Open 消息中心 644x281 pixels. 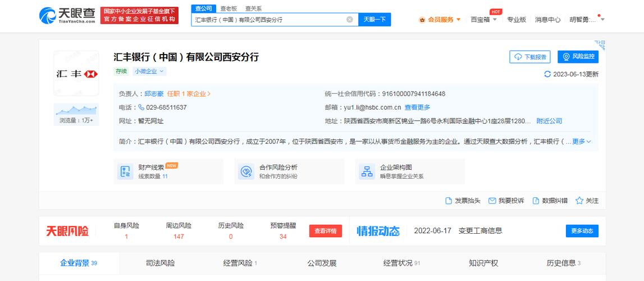547,19
